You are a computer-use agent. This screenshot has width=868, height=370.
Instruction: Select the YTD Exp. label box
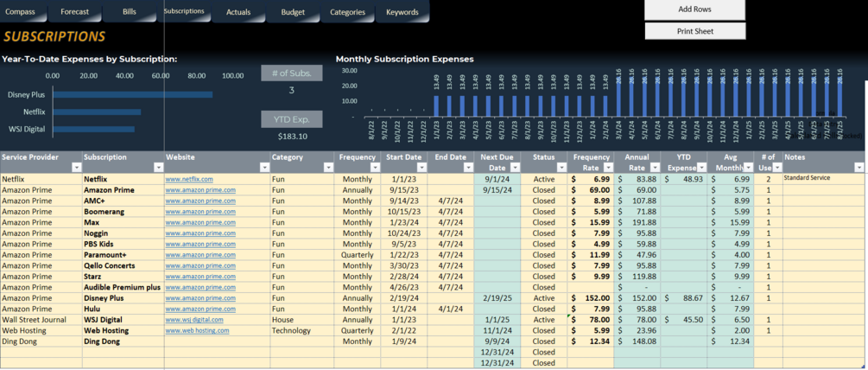pyautogui.click(x=292, y=119)
